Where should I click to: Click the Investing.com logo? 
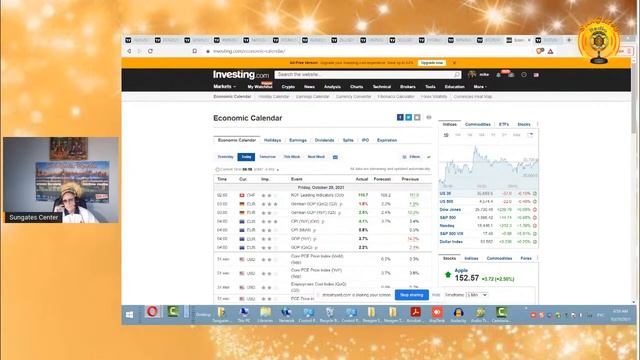(x=241, y=75)
